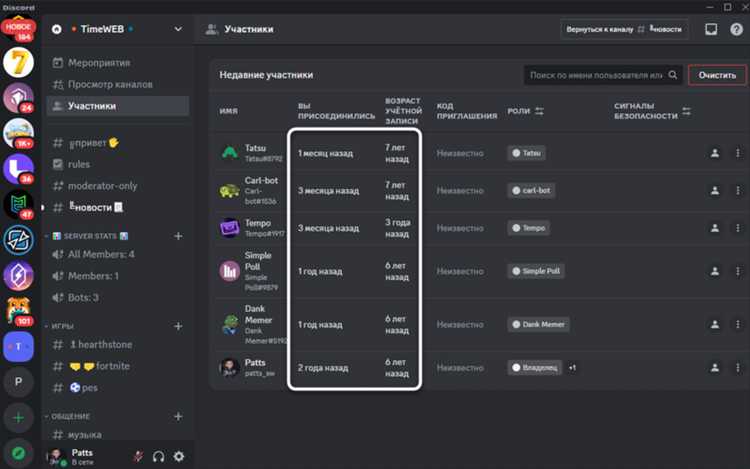
Task: Open the inbox icon in the top bar
Action: (x=711, y=29)
